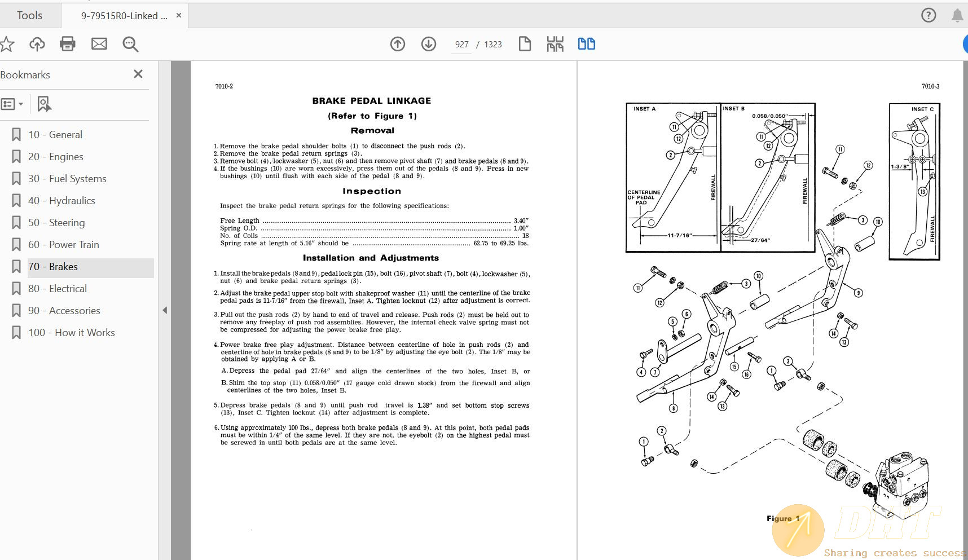Viewport: 968px width, 560px height.
Task: Close the Bookmarks panel with the X
Action: (138, 74)
